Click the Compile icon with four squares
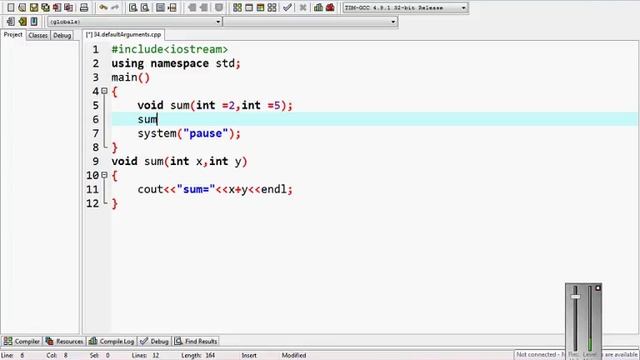Screen dimensions: 640x360 click(x=237, y=7)
